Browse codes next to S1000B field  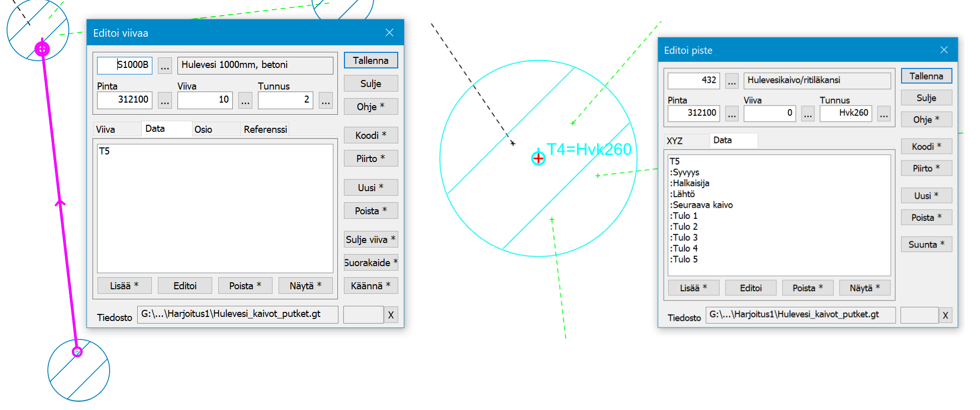165,65
